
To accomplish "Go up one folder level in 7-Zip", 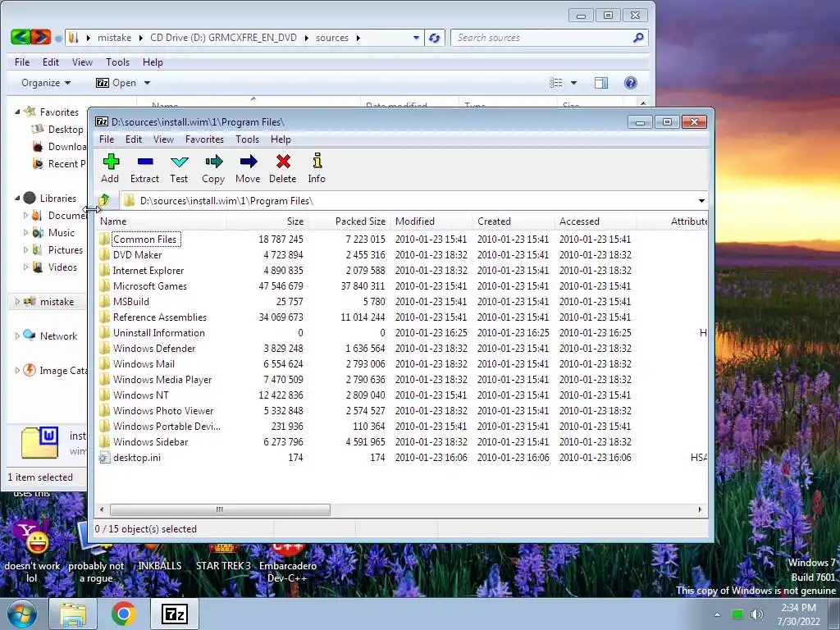I will [104, 200].
